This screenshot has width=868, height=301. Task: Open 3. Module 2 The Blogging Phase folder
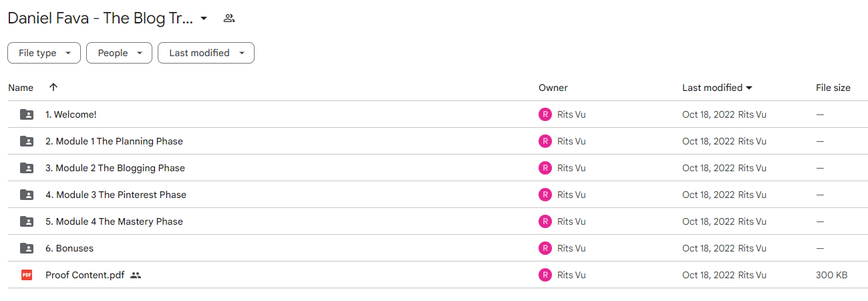[x=115, y=168]
